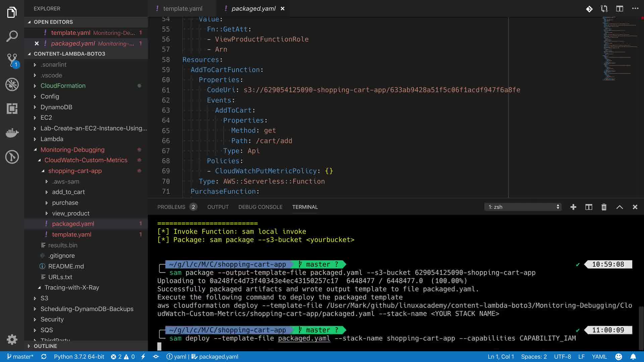Open the Source Control view
Viewport: 644px width, 362px height.
pos(12,60)
